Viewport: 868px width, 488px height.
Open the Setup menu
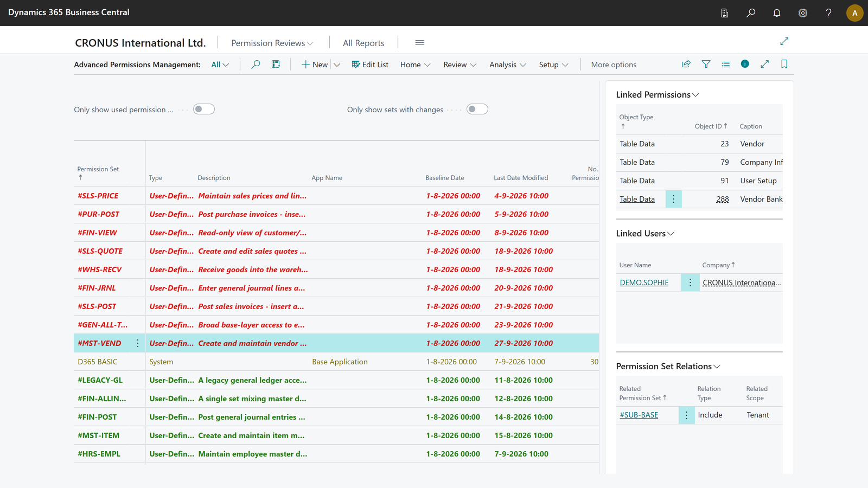[553, 65]
